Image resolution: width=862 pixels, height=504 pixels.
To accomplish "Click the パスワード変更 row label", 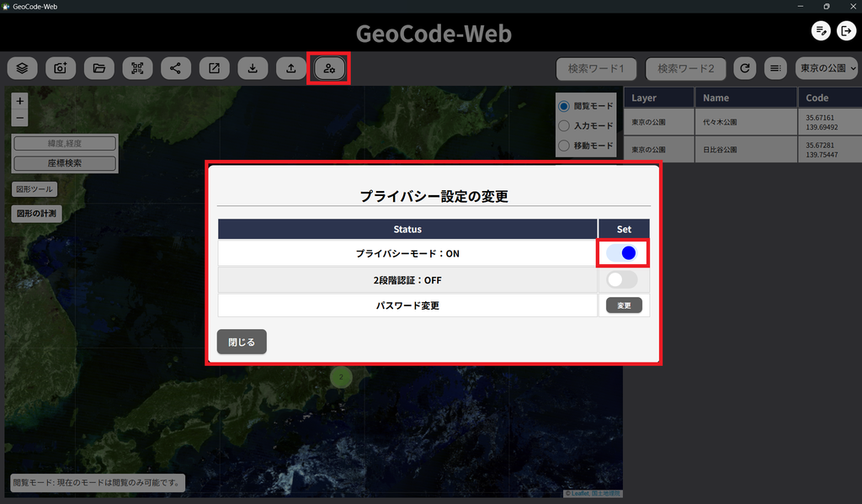I will (407, 305).
